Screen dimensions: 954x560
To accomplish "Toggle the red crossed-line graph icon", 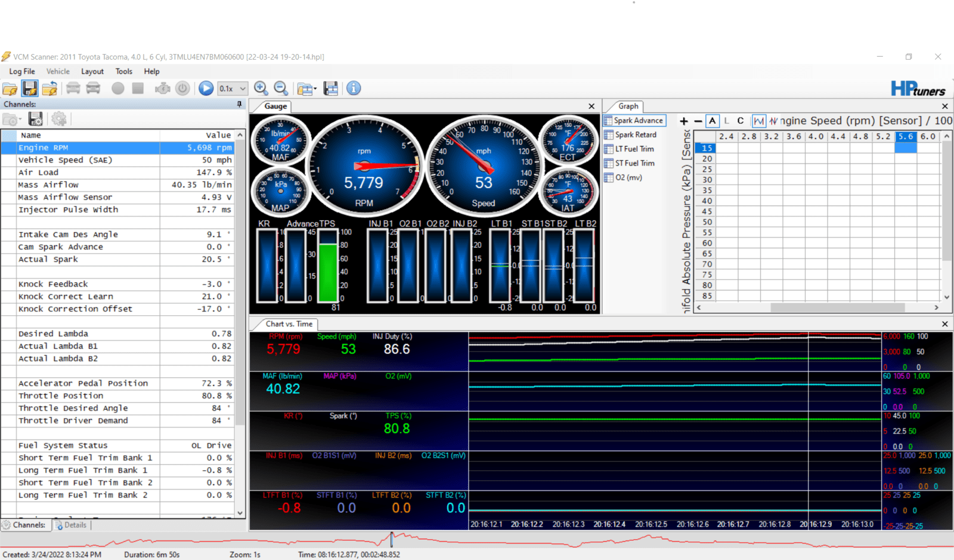I will 773,121.
